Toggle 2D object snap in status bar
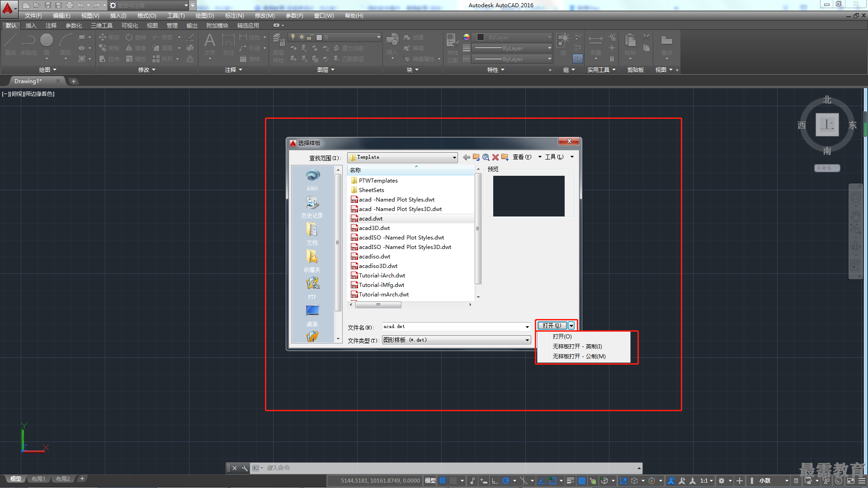Viewport: 868px width, 488px height. click(552, 481)
